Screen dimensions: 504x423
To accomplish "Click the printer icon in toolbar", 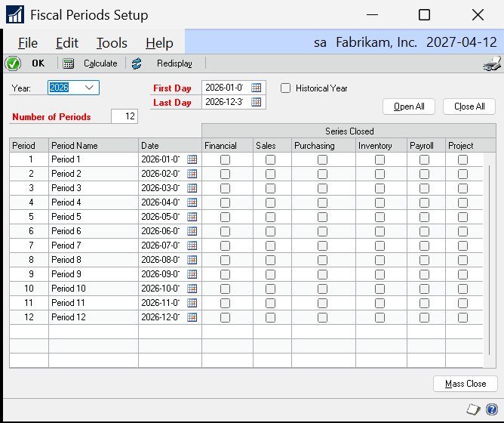I will (x=492, y=63).
